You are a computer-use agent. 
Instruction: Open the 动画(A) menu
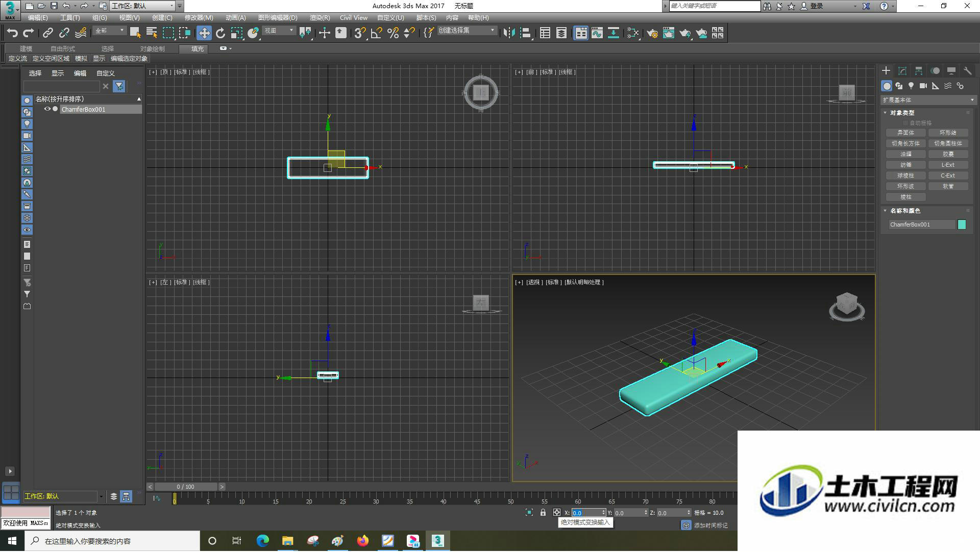tap(235, 18)
